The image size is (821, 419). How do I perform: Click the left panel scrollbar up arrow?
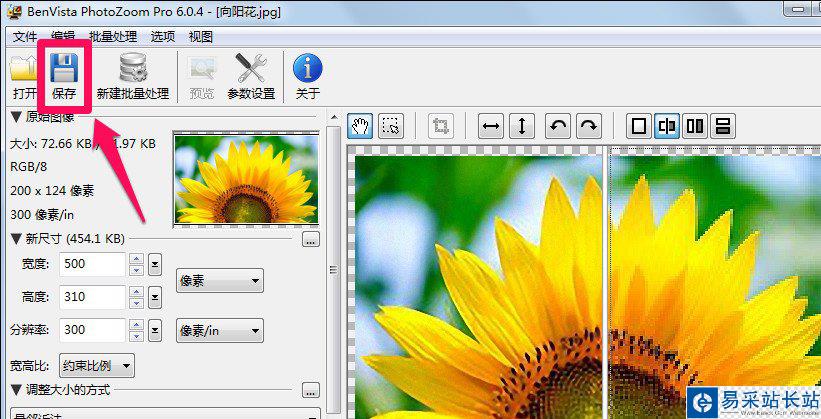[334, 118]
